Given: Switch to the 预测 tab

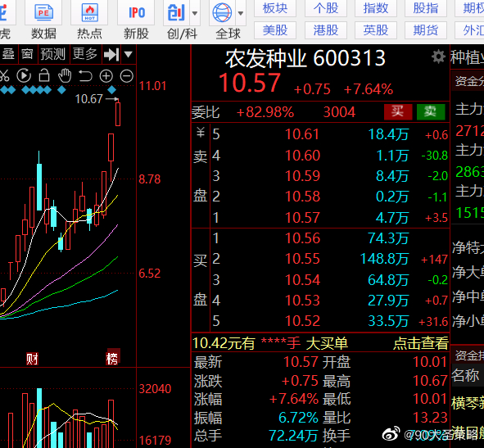Looking at the screenshot, I should pyautogui.click(x=52, y=54).
